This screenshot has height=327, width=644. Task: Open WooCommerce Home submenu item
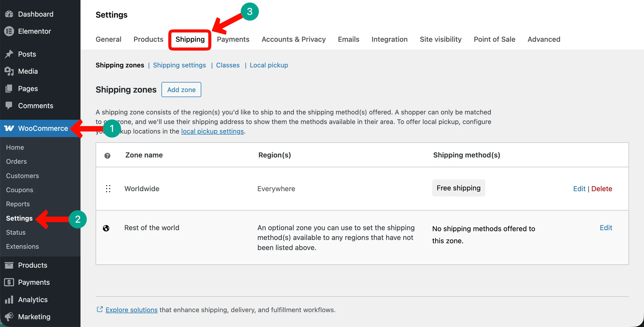click(x=15, y=147)
